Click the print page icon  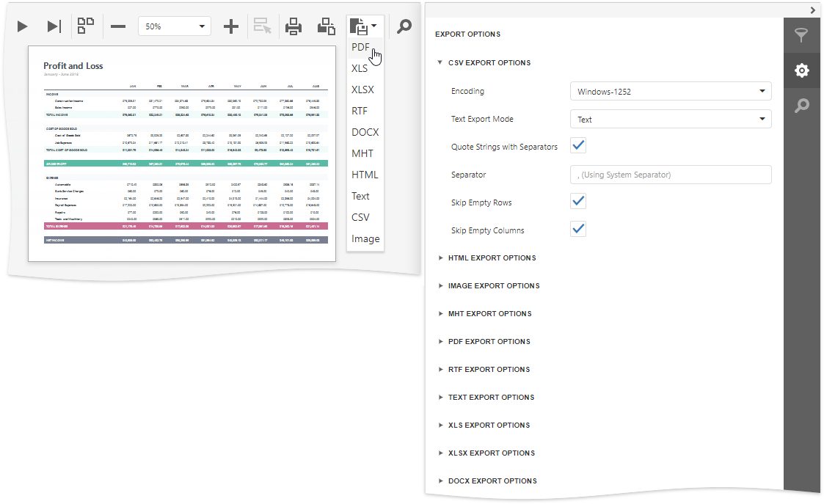click(x=326, y=26)
